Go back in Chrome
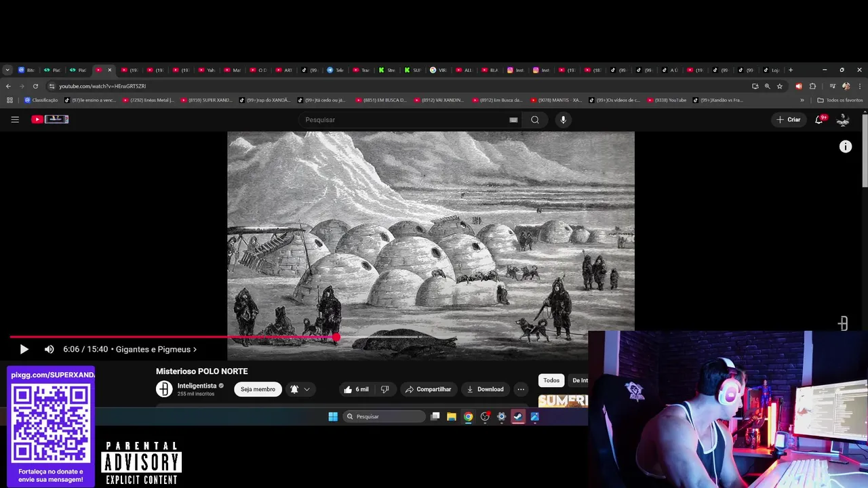This screenshot has height=488, width=868. point(8,86)
